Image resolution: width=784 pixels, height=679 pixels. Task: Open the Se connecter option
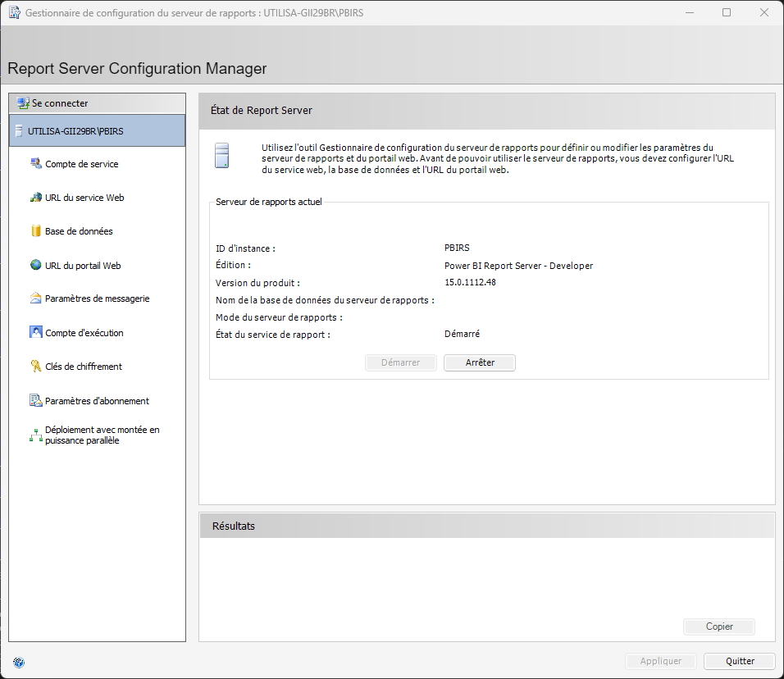[x=97, y=103]
